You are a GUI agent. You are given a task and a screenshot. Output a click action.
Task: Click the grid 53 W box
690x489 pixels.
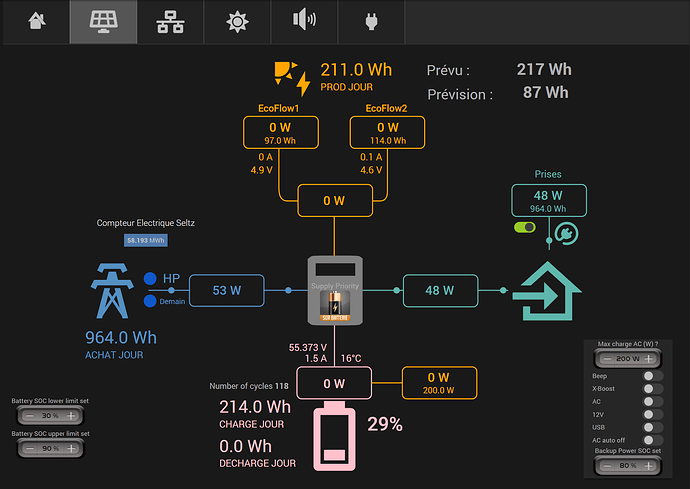(x=227, y=290)
